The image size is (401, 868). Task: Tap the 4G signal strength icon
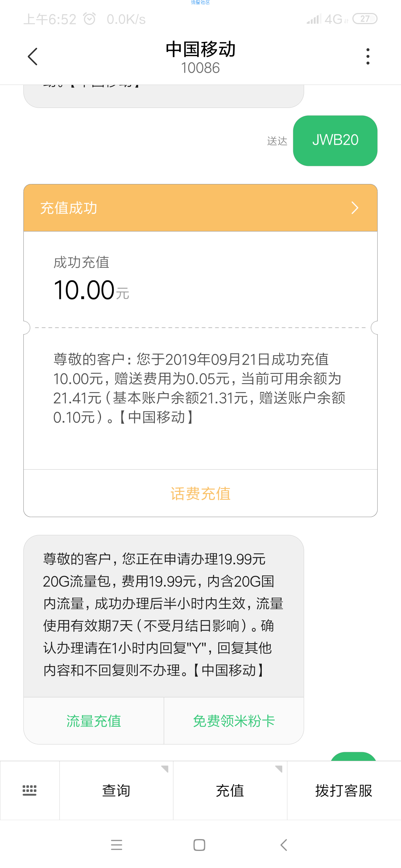click(x=327, y=19)
